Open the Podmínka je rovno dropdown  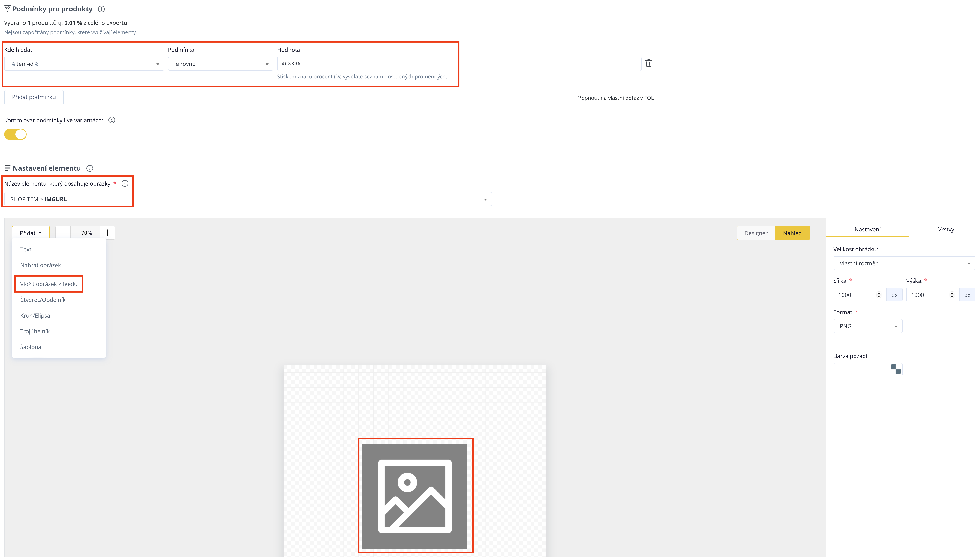(x=221, y=64)
